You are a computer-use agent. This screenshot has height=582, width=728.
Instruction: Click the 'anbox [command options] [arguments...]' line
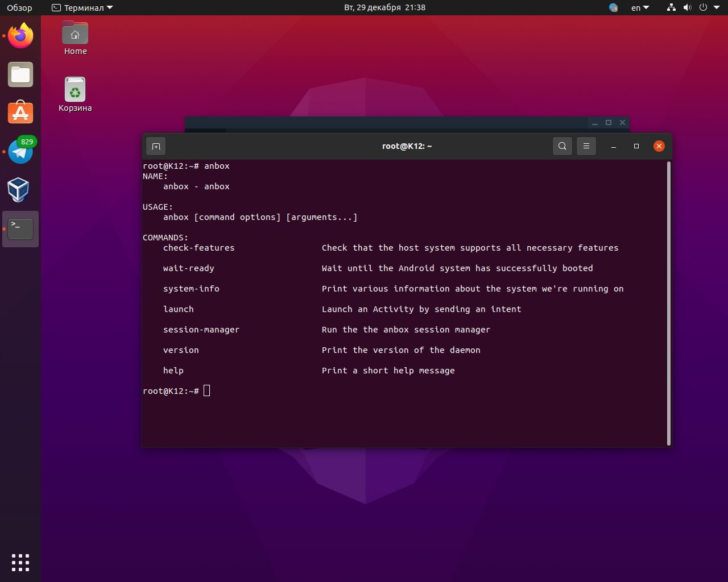point(260,217)
